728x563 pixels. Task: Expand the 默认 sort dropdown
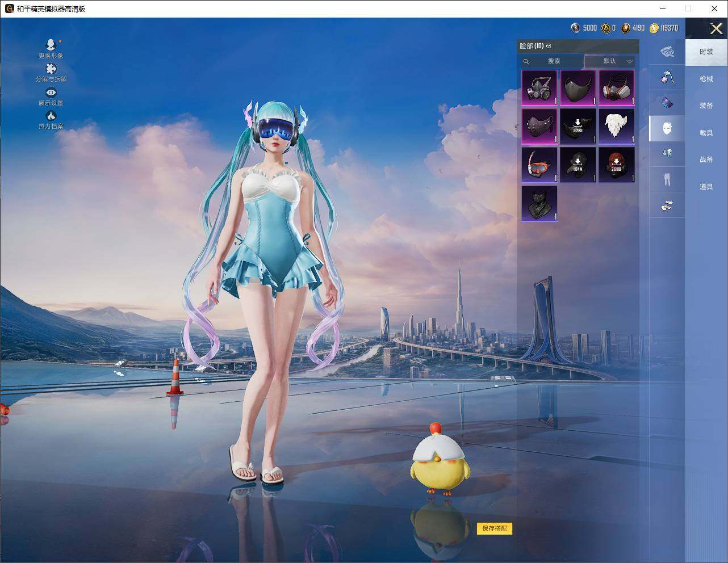coord(610,61)
